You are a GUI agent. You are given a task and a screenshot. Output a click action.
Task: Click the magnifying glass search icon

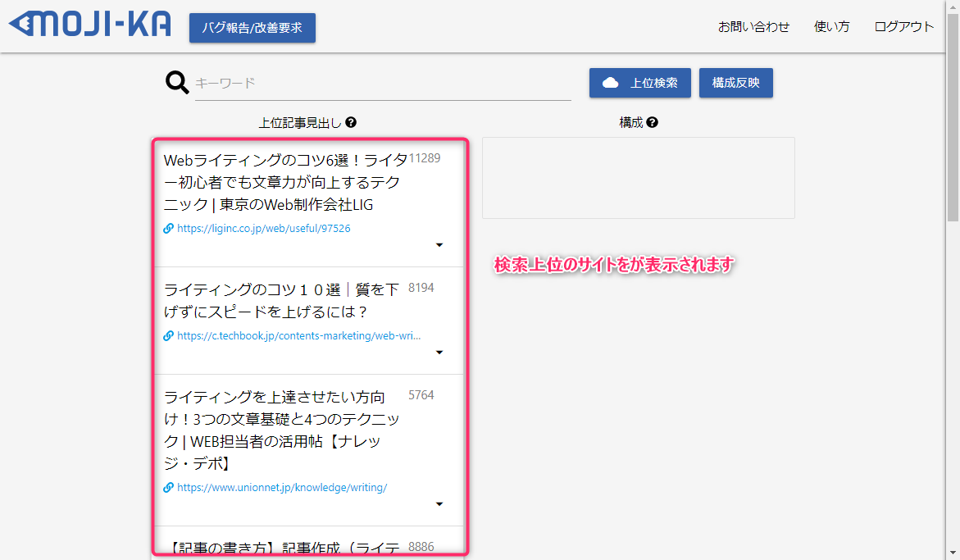[x=177, y=82]
